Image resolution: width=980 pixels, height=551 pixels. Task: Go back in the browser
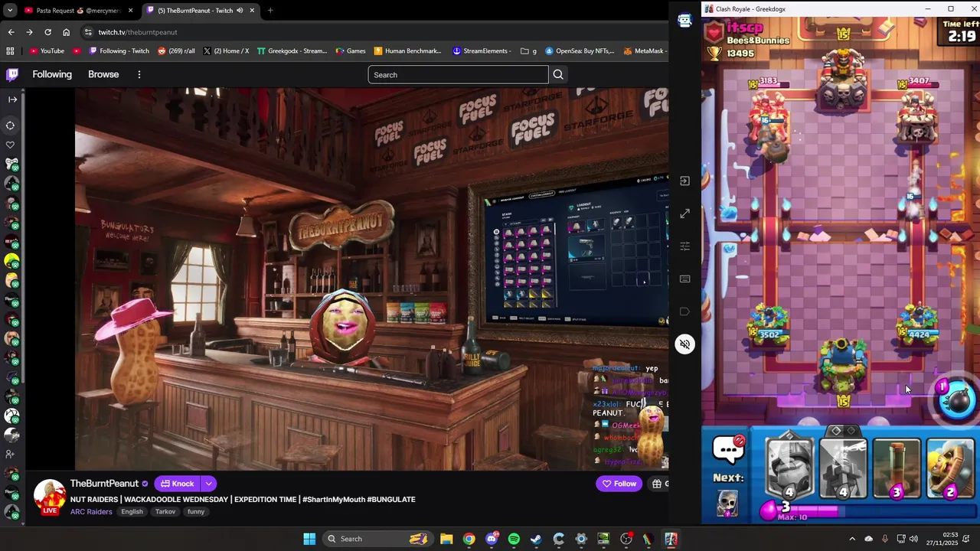click(x=11, y=32)
